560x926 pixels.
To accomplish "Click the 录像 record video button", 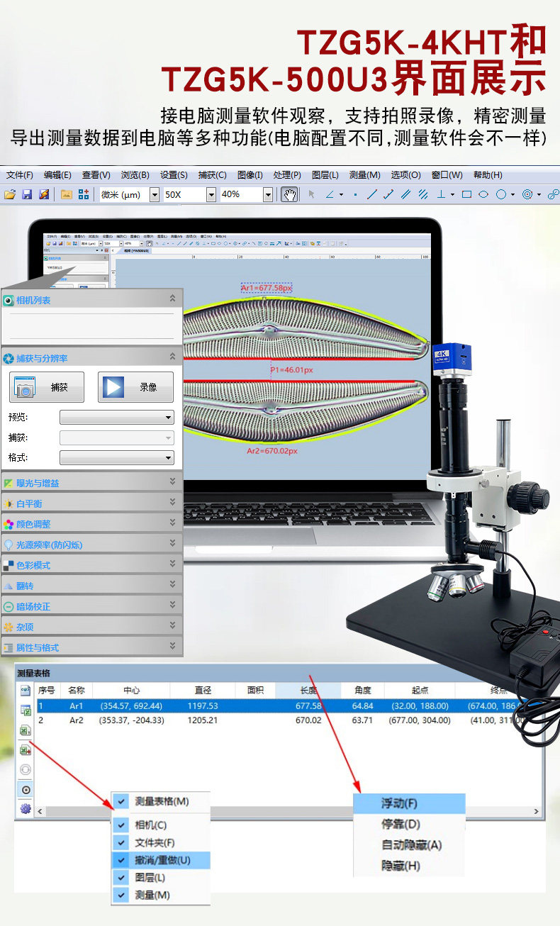I will click(x=135, y=387).
